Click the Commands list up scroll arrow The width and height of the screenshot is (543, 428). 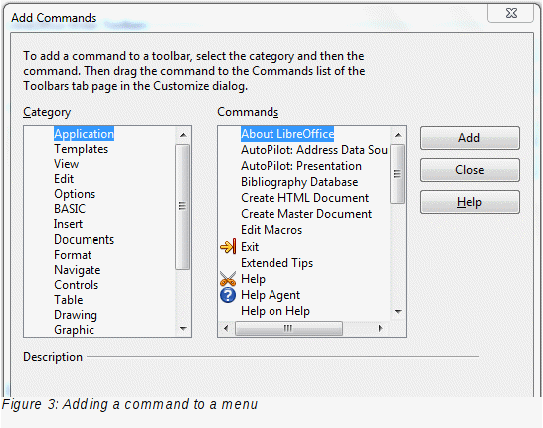[x=398, y=135]
